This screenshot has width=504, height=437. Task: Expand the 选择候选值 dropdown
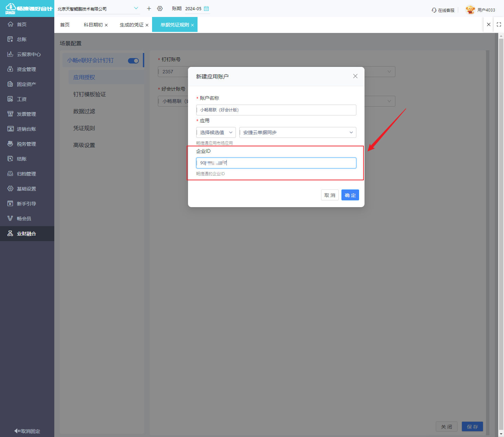[x=216, y=132]
